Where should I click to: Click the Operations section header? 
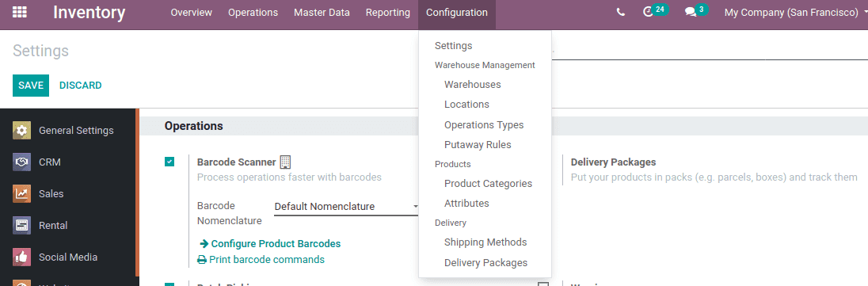pos(194,126)
